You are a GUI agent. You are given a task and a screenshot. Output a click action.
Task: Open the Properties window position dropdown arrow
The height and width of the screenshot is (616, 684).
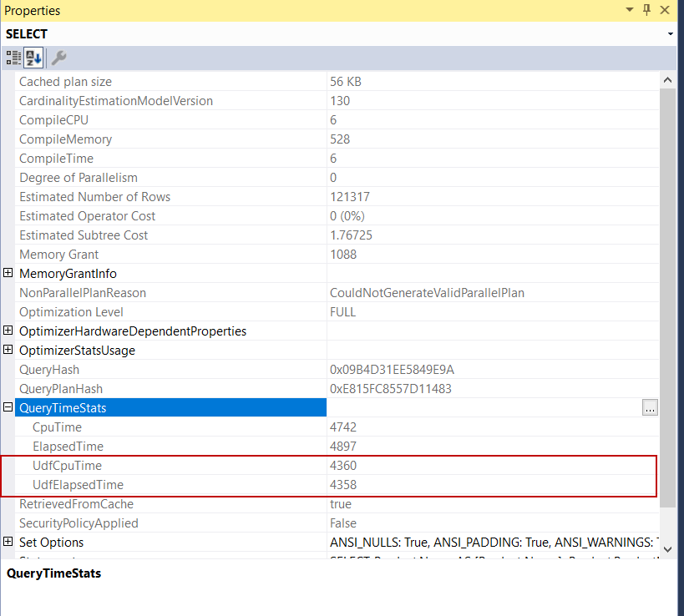(x=630, y=9)
